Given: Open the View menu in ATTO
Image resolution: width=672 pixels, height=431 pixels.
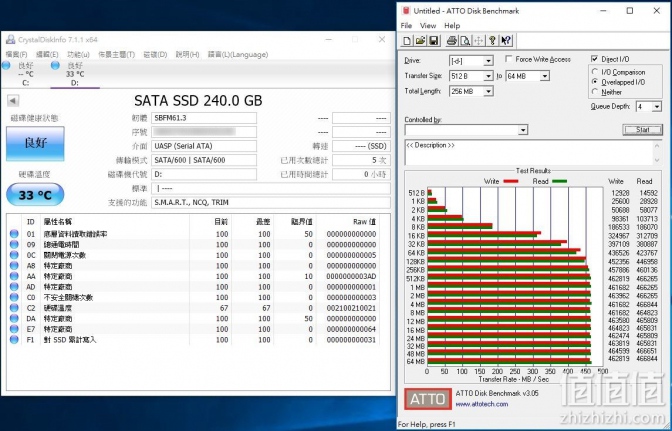Looking at the screenshot, I should point(428,26).
